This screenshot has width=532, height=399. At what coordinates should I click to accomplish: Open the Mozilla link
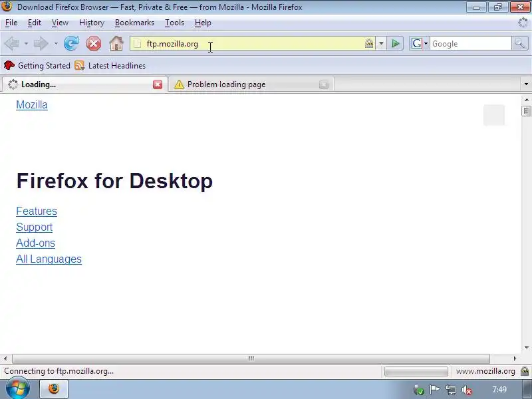pos(32,105)
